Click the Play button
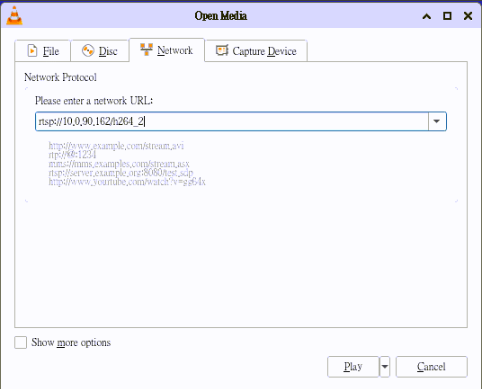Image resolution: width=482 pixels, height=389 pixels. 353,367
